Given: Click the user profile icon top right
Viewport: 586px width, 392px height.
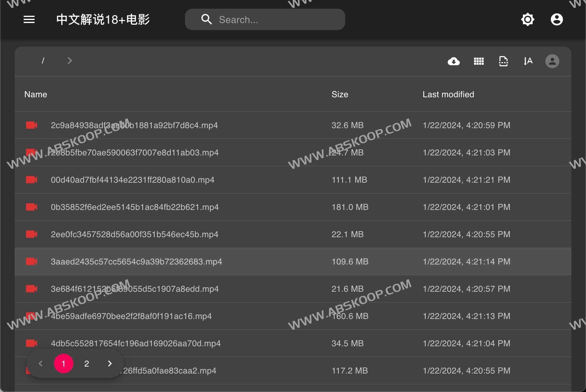Looking at the screenshot, I should point(556,19).
